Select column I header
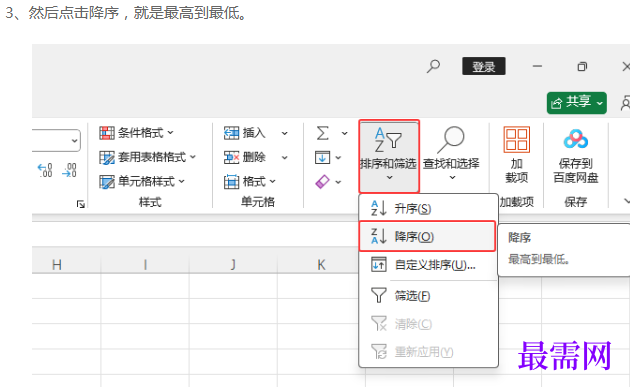This screenshot has height=387, width=630. (145, 265)
